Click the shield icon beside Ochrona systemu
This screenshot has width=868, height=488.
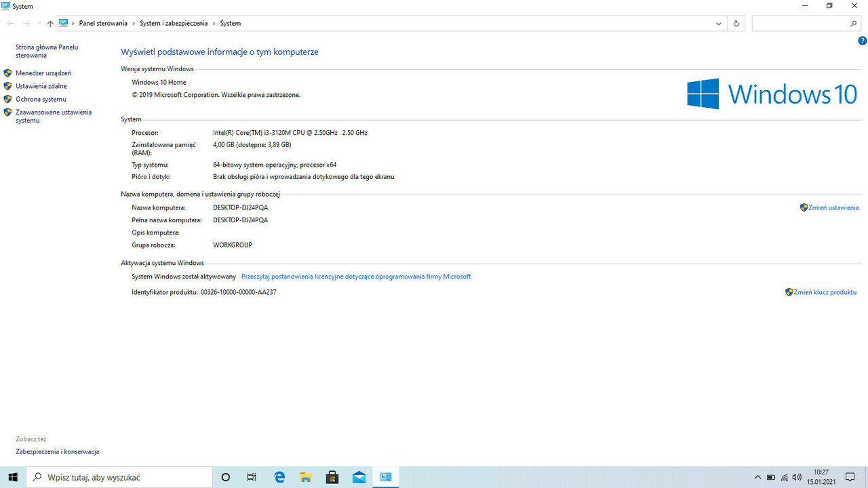click(x=7, y=99)
